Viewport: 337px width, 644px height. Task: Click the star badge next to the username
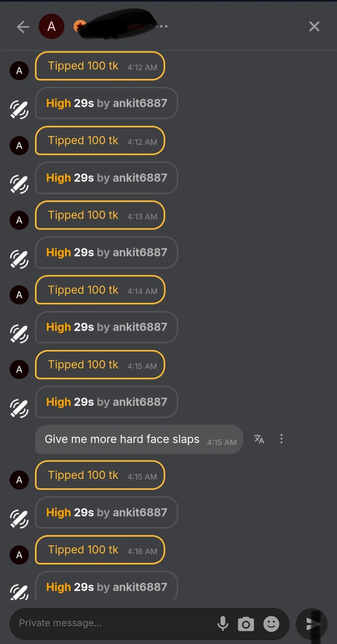tap(79, 26)
